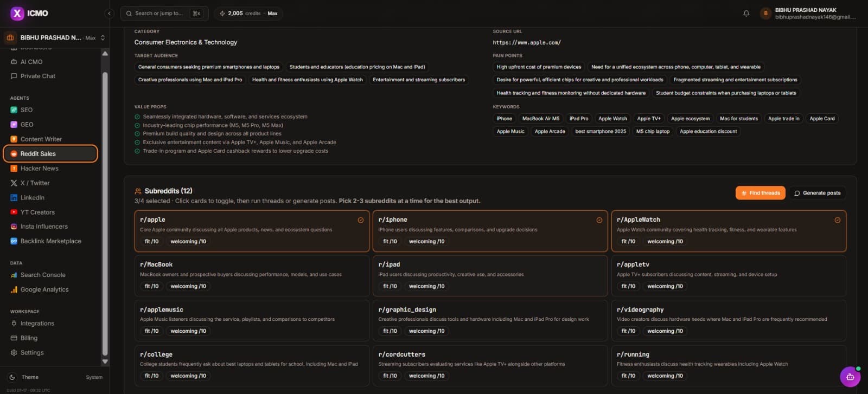Viewport: 868px width, 394px height.
Task: Click the Billing card icon
Action: click(14, 338)
